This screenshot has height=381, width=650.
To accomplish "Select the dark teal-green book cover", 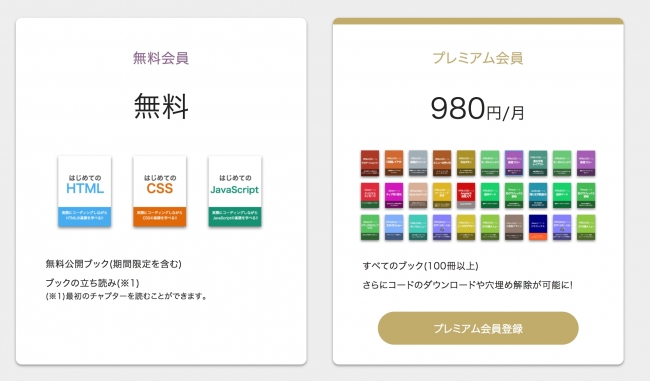I will (x=538, y=163).
